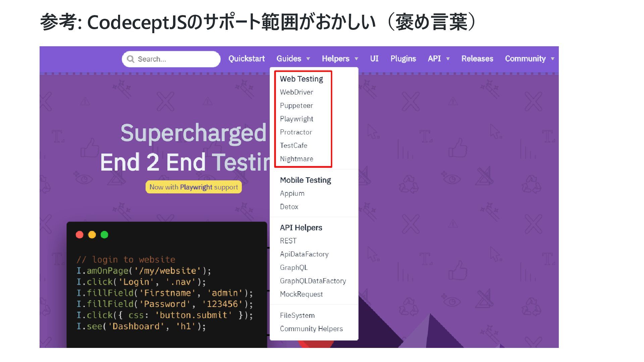Open the Releases page
The image size is (644, 362).
click(477, 59)
